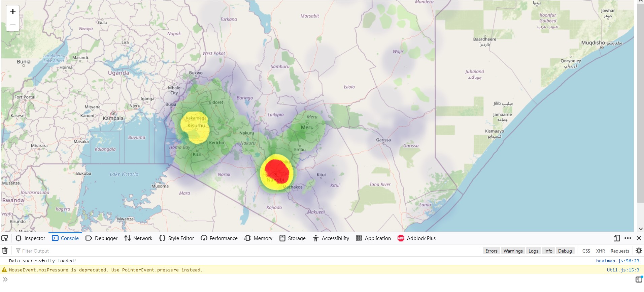Focus the Filter Output field
Image resolution: width=644 pixels, height=292 pixels.
(247, 251)
